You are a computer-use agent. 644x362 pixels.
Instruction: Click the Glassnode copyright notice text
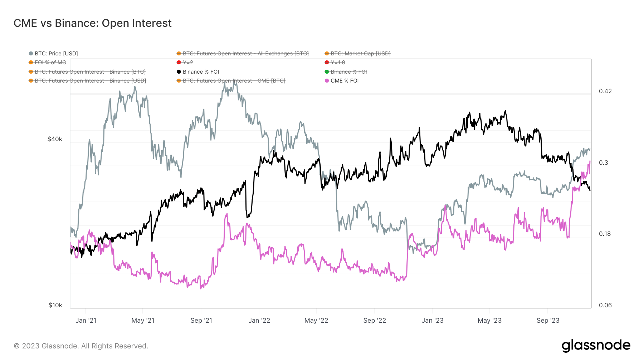pos(81,346)
